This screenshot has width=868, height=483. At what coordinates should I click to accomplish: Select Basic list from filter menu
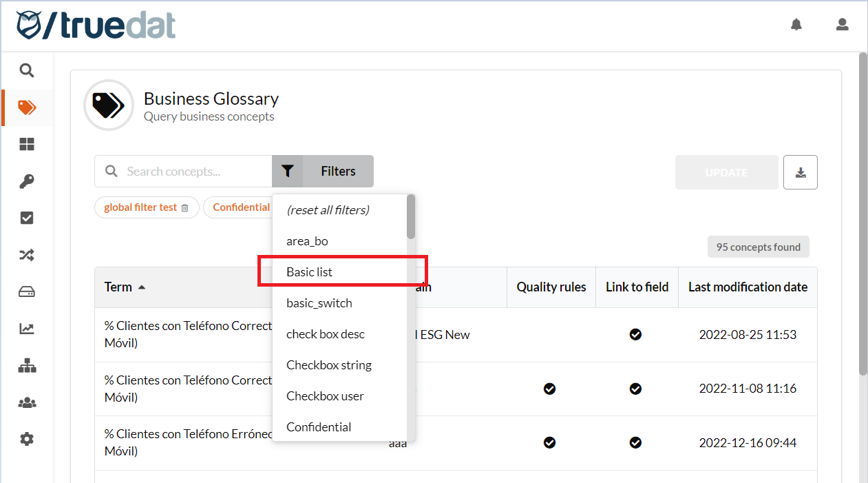[x=310, y=272]
